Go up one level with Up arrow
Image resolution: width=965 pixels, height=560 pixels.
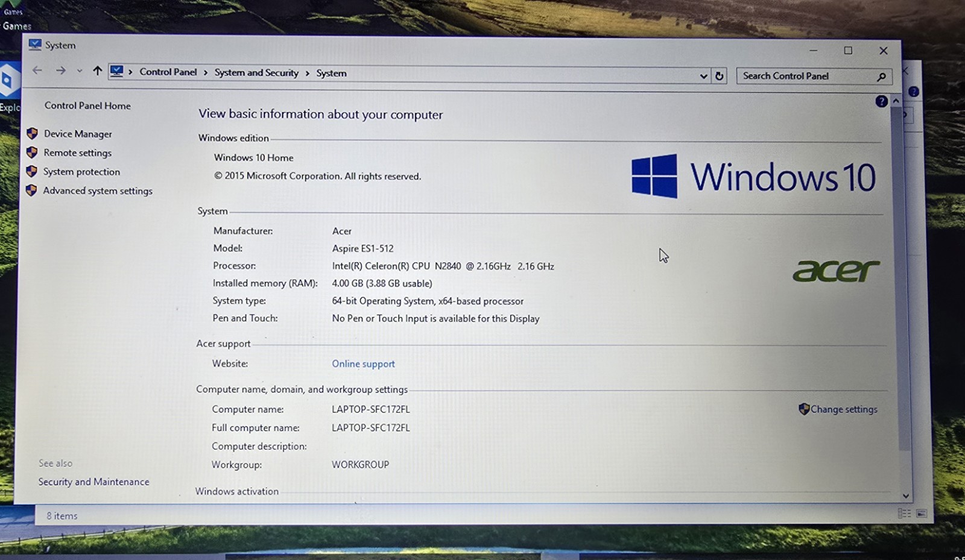[97, 71]
